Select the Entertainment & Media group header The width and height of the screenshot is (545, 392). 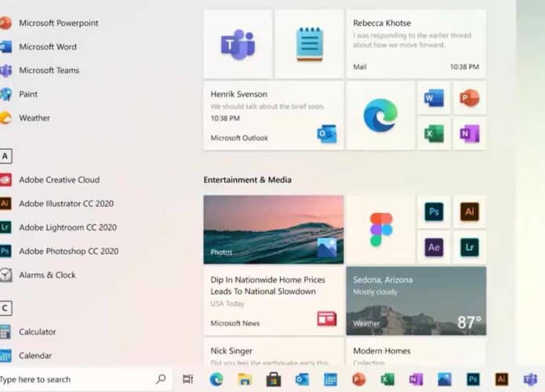pos(248,180)
